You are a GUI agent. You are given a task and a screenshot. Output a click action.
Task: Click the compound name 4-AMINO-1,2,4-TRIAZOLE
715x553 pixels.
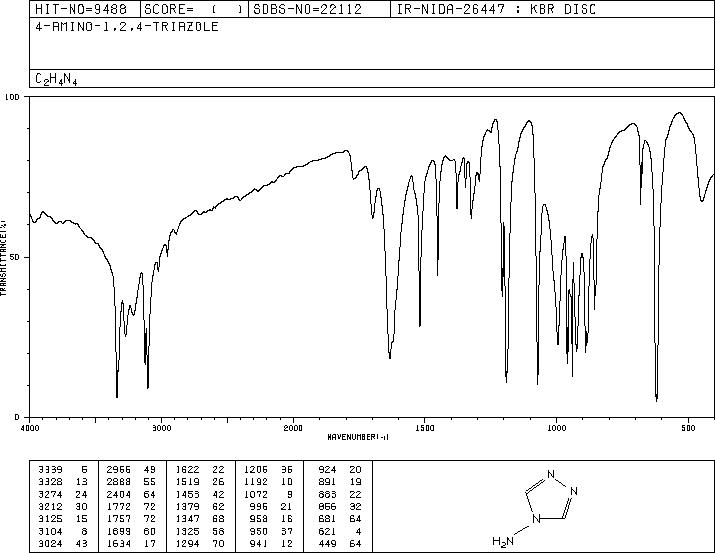(x=127, y=27)
